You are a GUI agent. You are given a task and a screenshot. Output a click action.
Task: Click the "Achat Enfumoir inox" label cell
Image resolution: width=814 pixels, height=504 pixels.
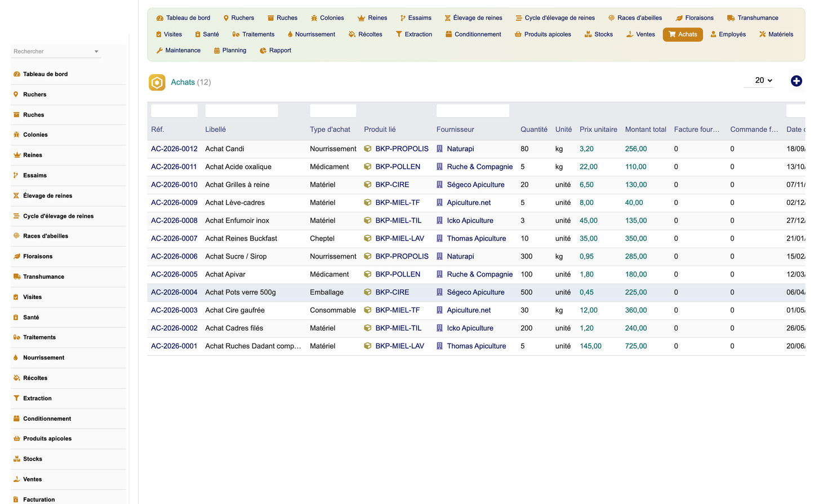pos(237,221)
